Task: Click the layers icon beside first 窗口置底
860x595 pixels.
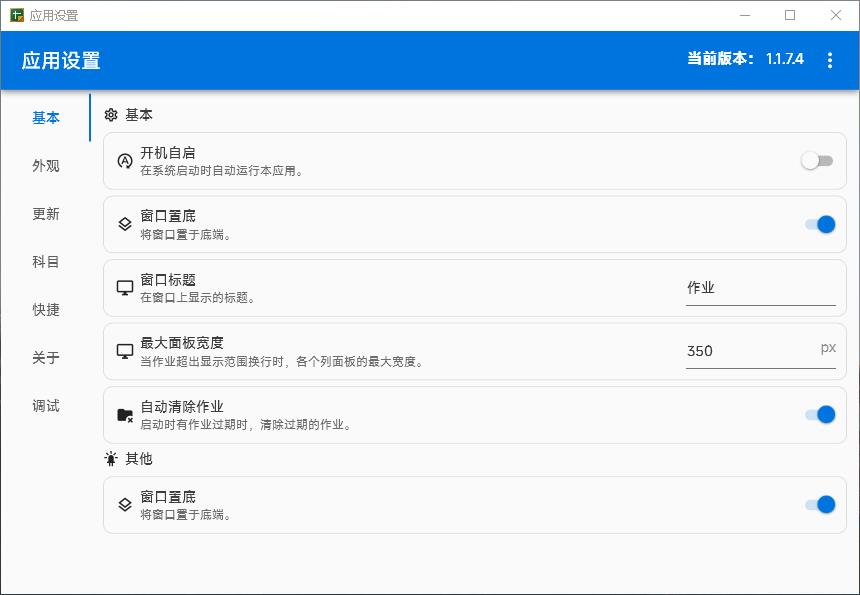Action: point(125,225)
